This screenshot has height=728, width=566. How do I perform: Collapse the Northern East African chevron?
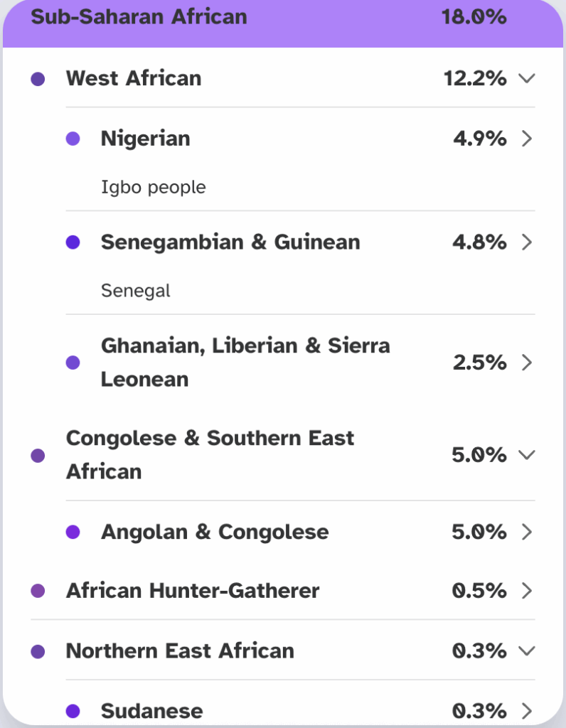coord(526,651)
